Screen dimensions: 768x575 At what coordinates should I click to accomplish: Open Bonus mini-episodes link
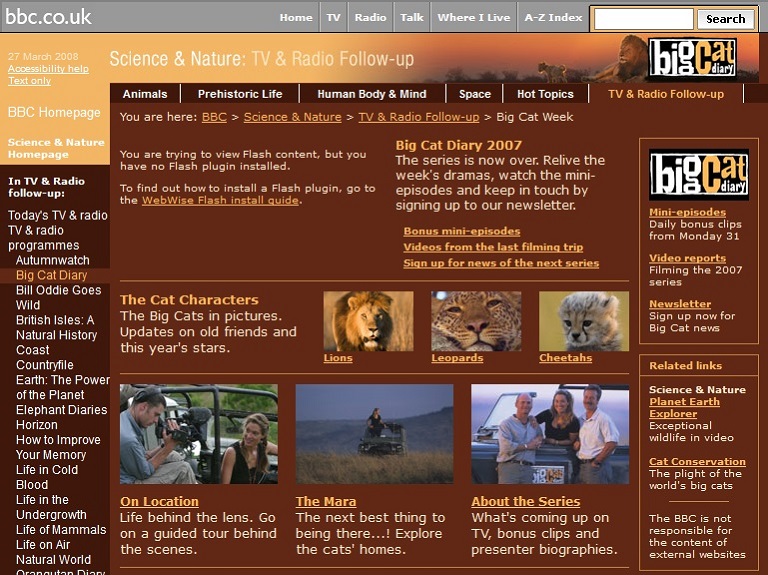point(462,231)
